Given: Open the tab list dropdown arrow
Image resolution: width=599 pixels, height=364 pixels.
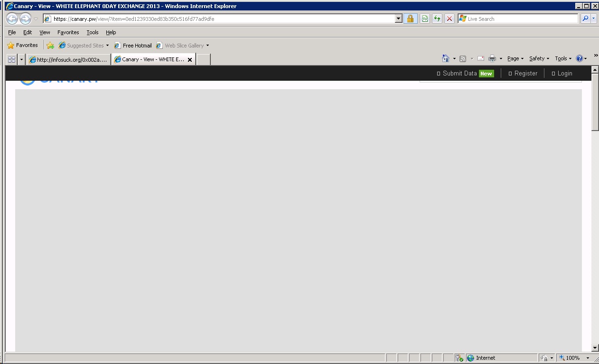Looking at the screenshot, I should click(21, 59).
